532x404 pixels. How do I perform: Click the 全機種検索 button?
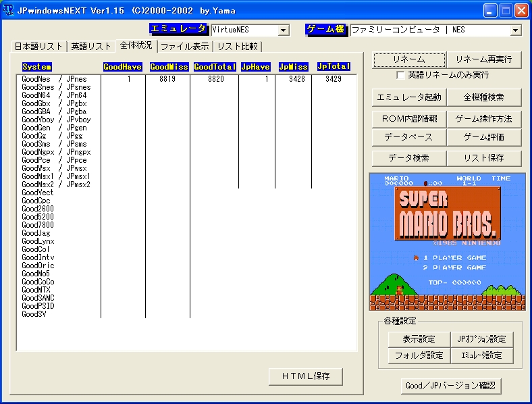click(484, 97)
